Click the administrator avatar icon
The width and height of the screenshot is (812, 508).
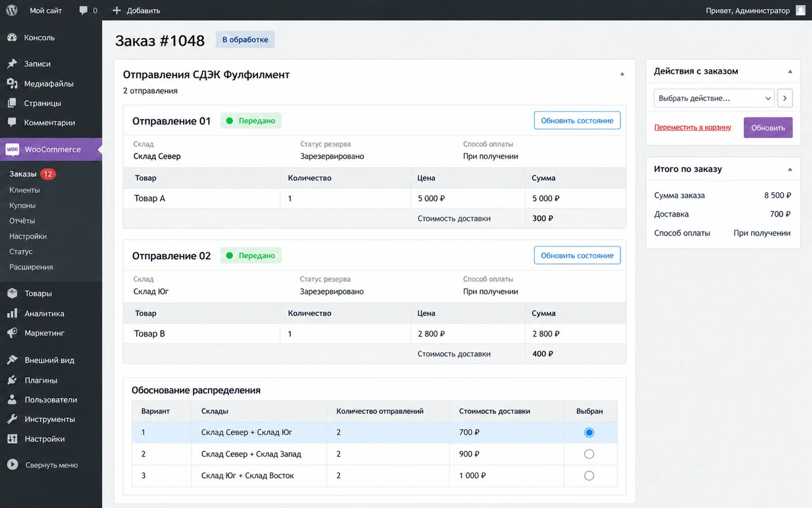(801, 10)
